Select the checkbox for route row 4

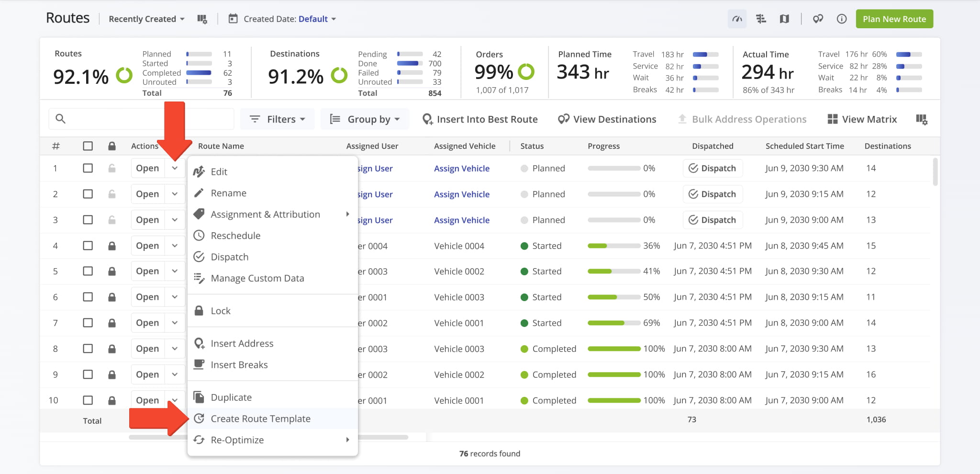click(88, 246)
